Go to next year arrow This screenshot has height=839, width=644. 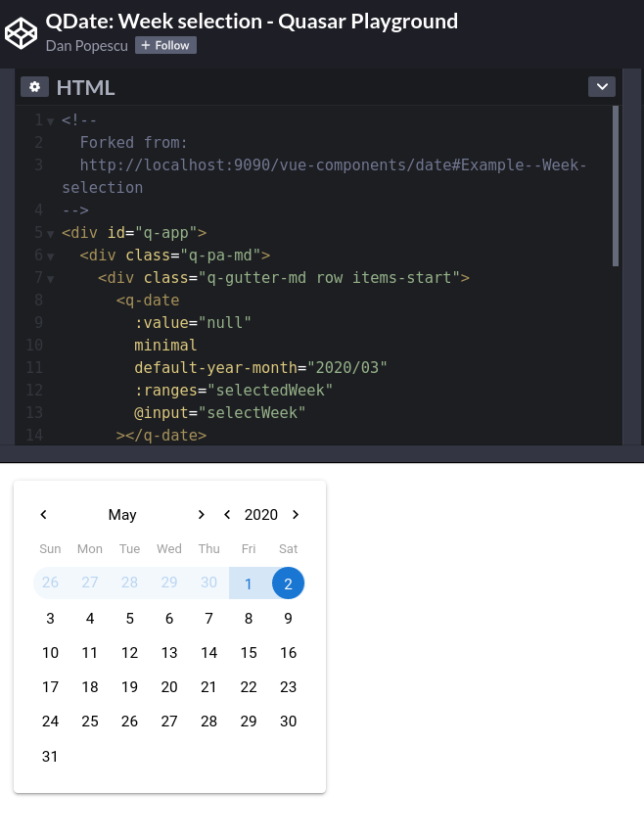click(296, 515)
